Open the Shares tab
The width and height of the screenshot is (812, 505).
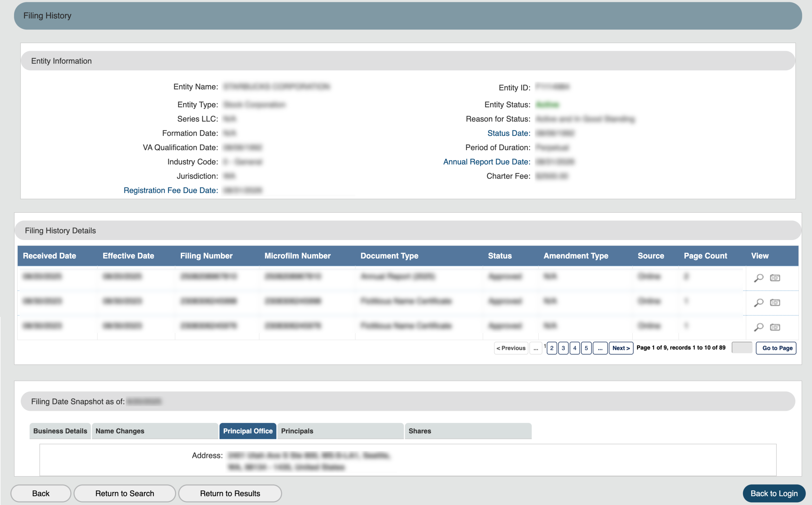[x=468, y=431]
